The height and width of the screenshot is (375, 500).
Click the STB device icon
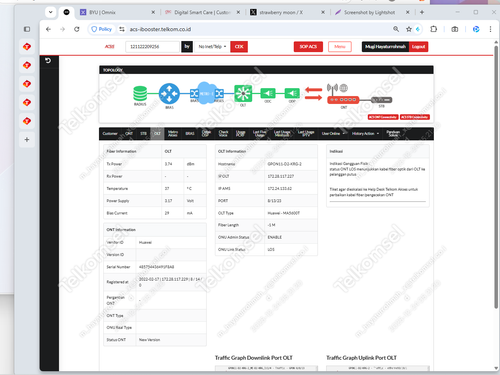(382, 100)
